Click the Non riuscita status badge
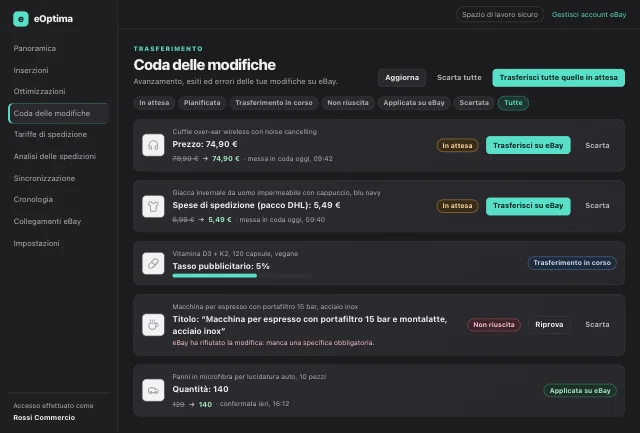This screenshot has width=640, height=433. (493, 325)
